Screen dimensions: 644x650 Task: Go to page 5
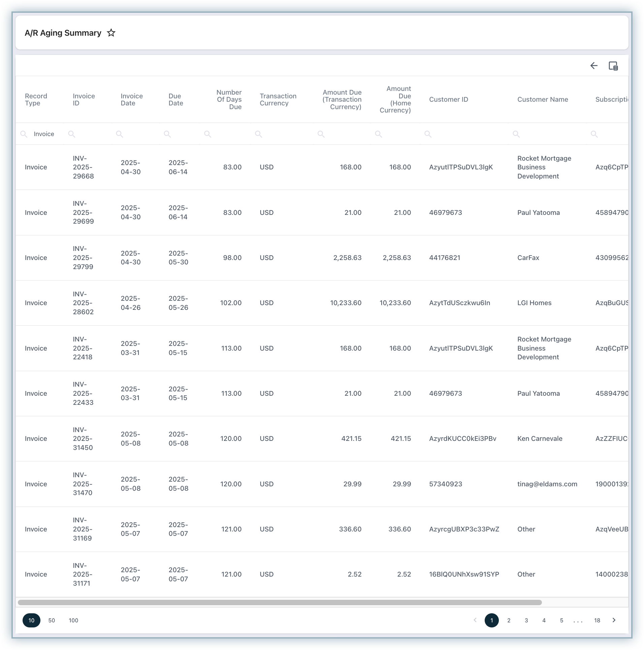pyautogui.click(x=561, y=620)
